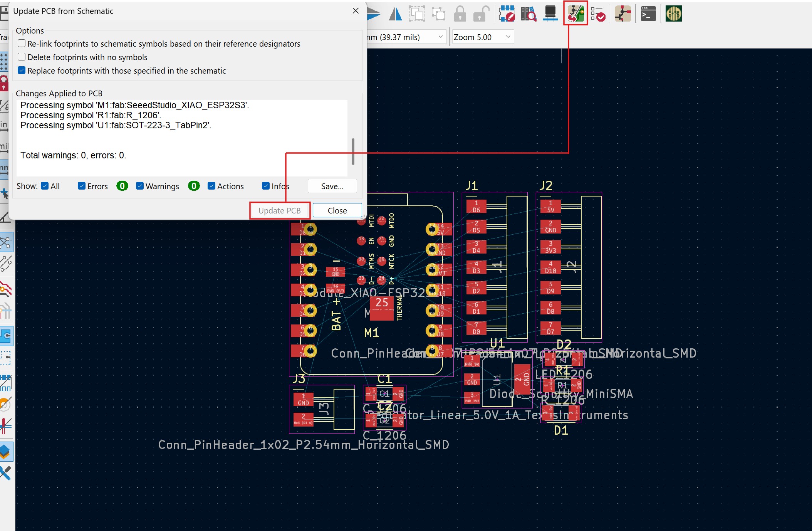Toggle the Show All checkbox
Viewport: 812px width, 531px height.
pos(45,186)
